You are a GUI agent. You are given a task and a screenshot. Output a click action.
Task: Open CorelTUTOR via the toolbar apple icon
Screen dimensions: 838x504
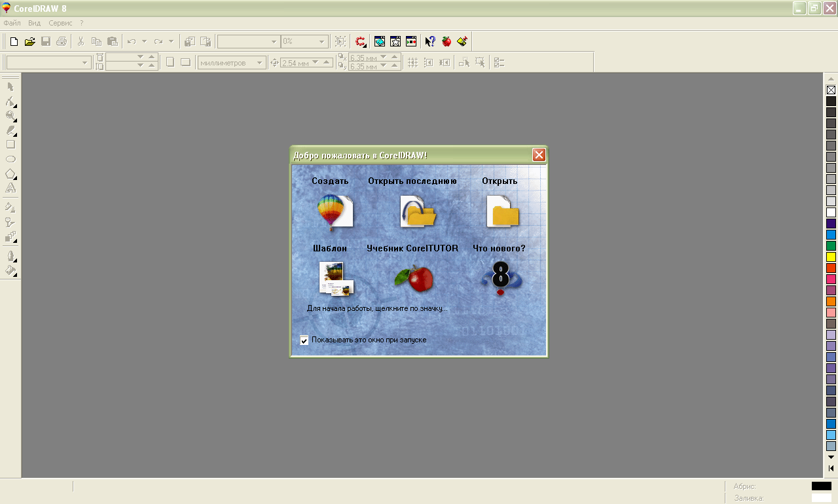tap(446, 41)
